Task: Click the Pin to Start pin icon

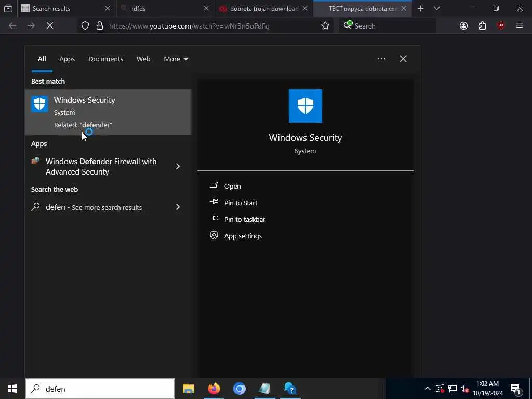Action: pos(214,202)
